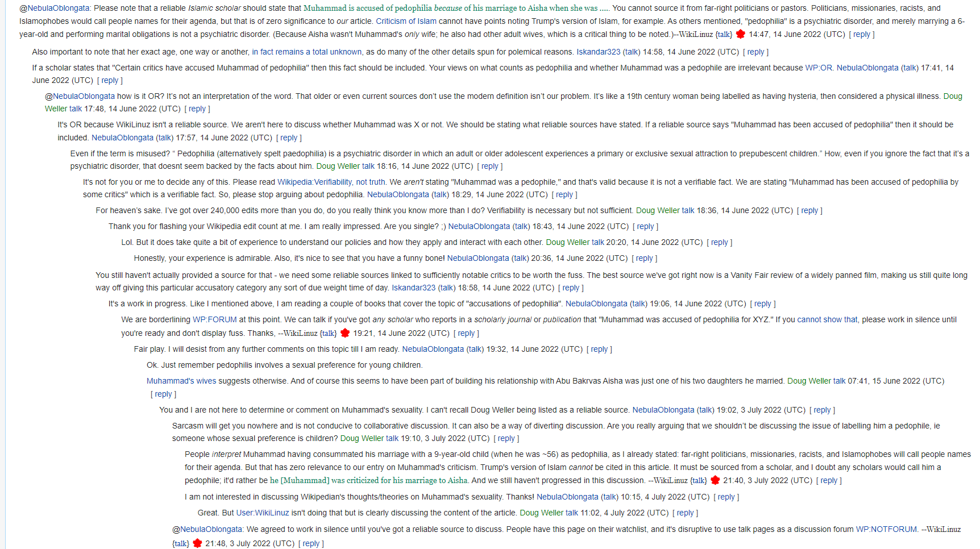Image resolution: width=980 pixels, height=549 pixels.
Task: Reply to WikiLinuz's 21:48 comment
Action: click(311, 543)
